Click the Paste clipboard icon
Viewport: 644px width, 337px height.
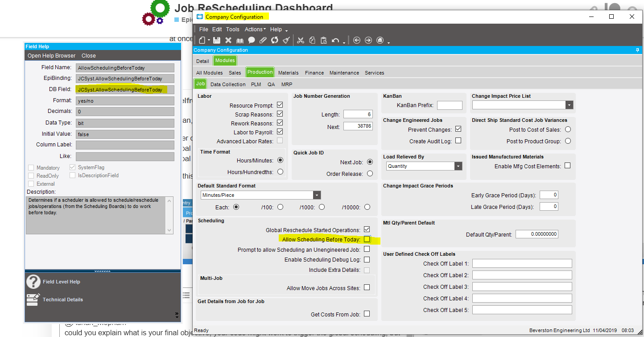(324, 40)
